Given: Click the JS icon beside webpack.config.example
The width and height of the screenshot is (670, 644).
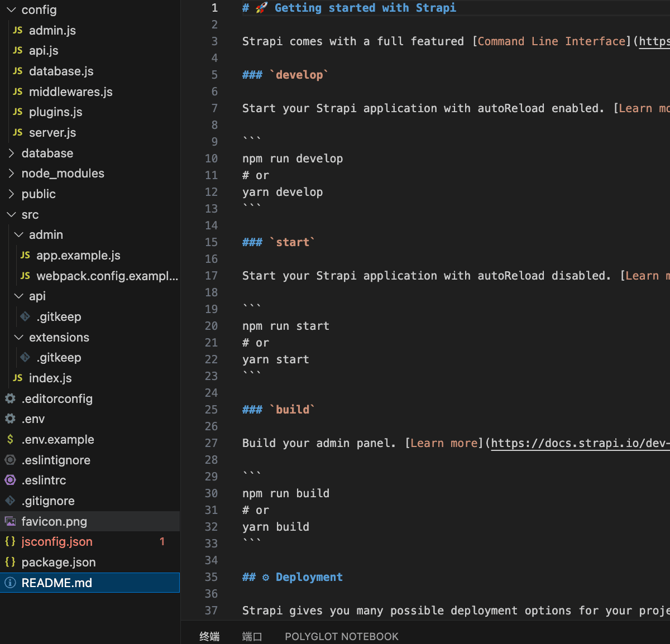Looking at the screenshot, I should [25, 276].
